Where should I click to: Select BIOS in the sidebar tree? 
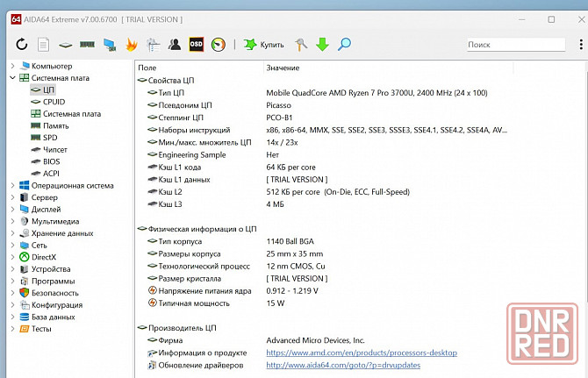tap(52, 161)
